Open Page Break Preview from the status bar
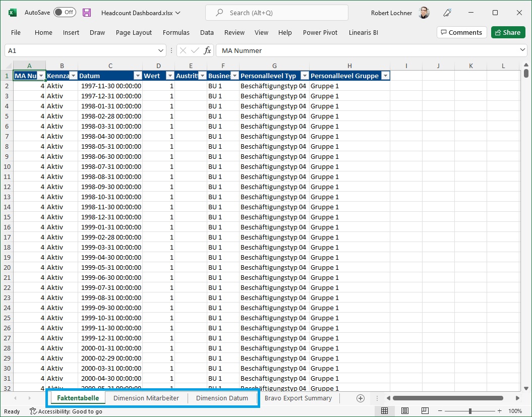 [425, 411]
